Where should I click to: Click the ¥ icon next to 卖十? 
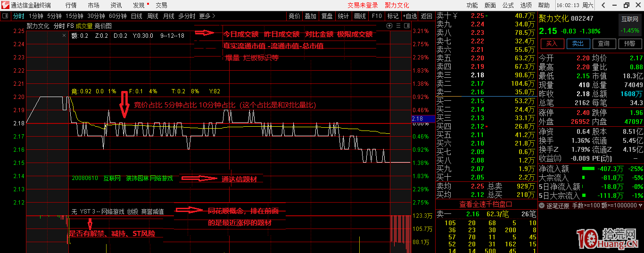[x=455, y=16]
